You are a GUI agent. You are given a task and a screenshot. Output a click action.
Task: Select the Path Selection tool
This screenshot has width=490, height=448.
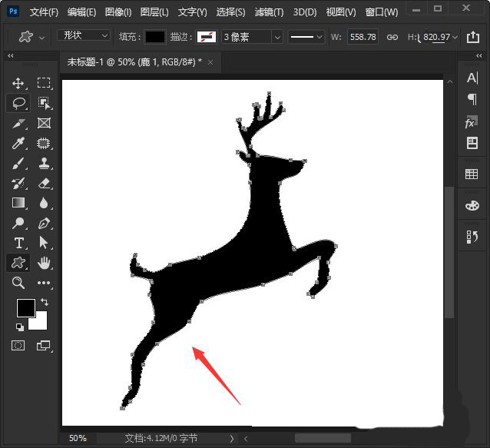[44, 243]
